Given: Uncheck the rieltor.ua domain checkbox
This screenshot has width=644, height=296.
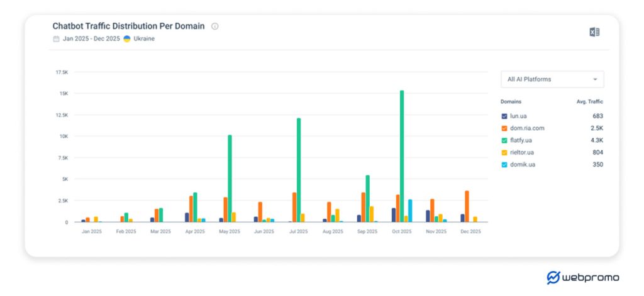Looking at the screenshot, I should click(x=504, y=152).
